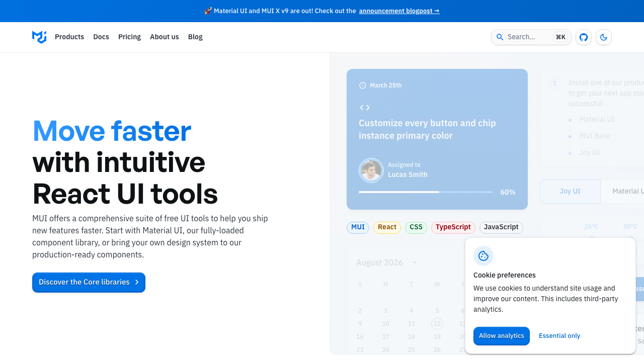The width and height of the screenshot is (644, 362).
Task: Pick August 4 in the calendar
Action: click(x=412, y=311)
